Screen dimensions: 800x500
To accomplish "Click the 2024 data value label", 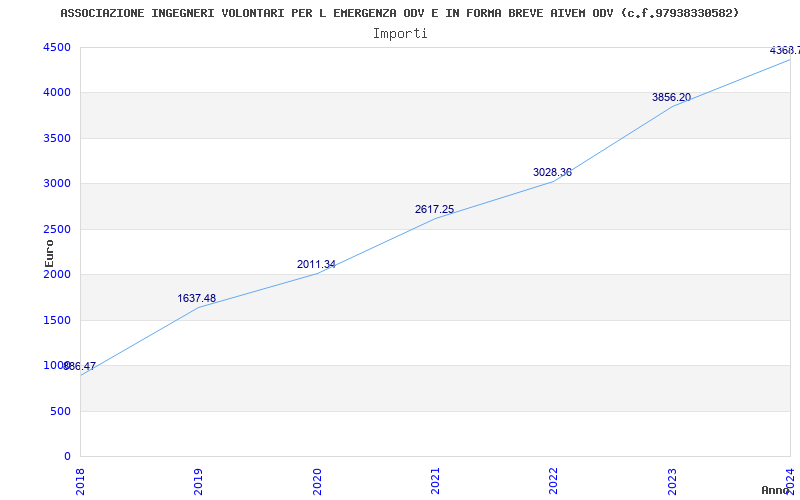I will [x=785, y=51].
